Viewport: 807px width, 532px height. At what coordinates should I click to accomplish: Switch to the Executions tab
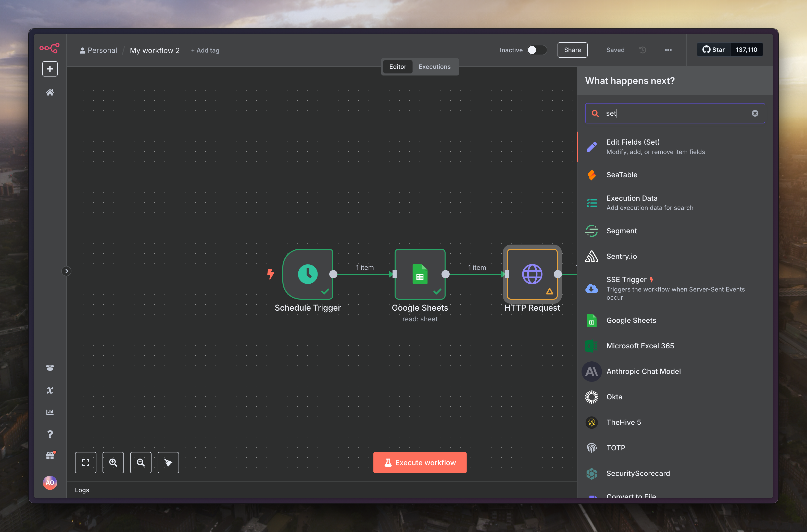434,67
